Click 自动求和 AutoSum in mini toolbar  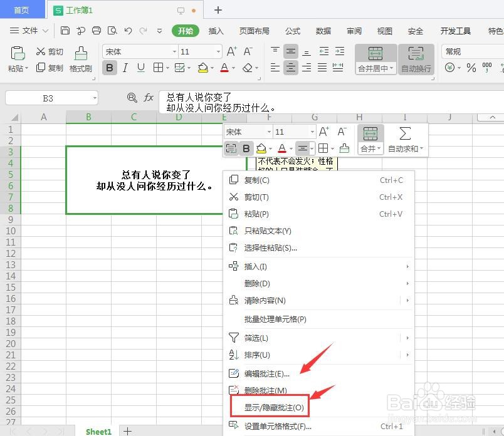406,140
